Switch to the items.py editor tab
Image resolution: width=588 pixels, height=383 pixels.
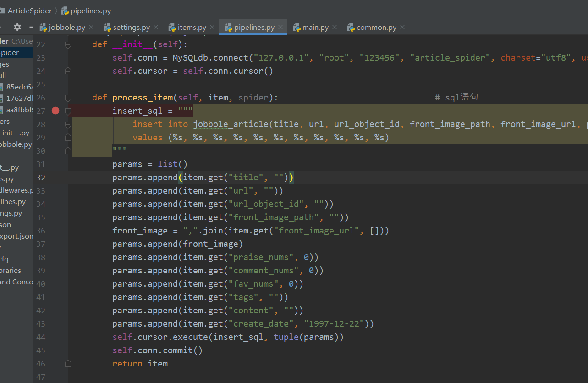point(192,28)
